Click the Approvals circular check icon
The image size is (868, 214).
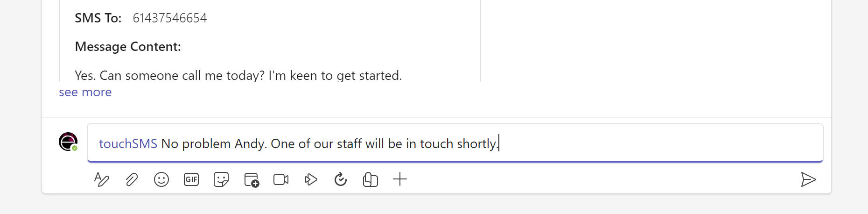(341, 179)
